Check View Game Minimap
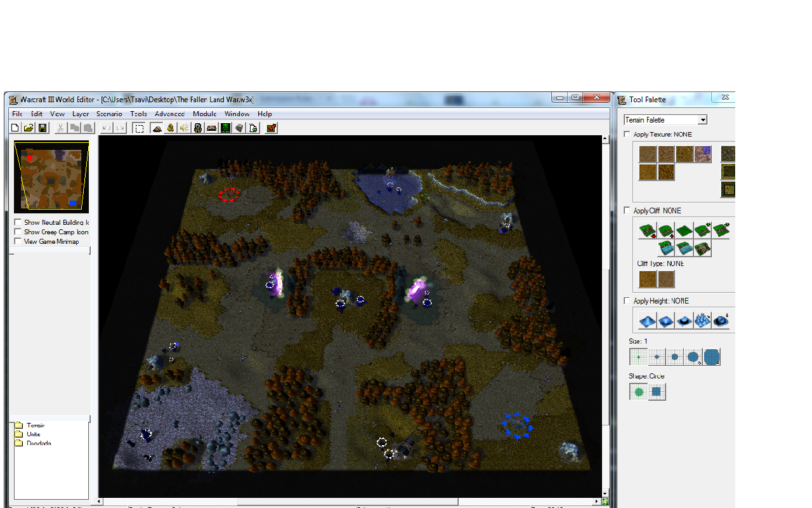The width and height of the screenshot is (812, 508). [x=18, y=241]
